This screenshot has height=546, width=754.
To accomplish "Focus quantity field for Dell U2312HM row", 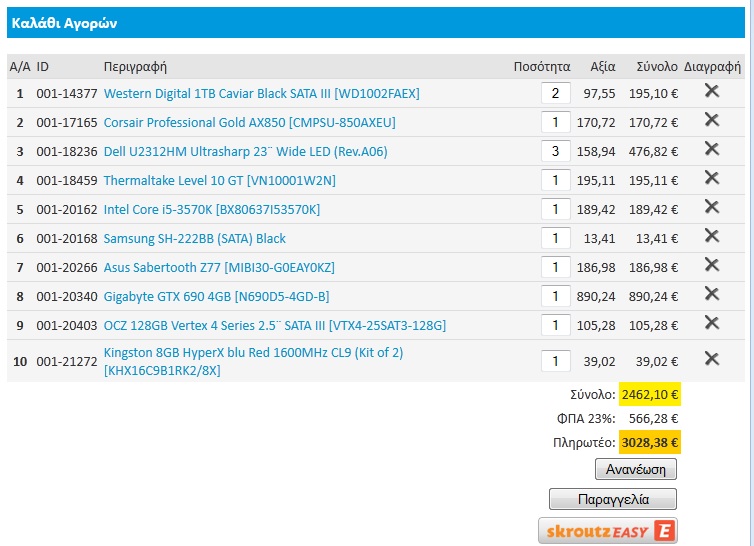I will (x=555, y=151).
